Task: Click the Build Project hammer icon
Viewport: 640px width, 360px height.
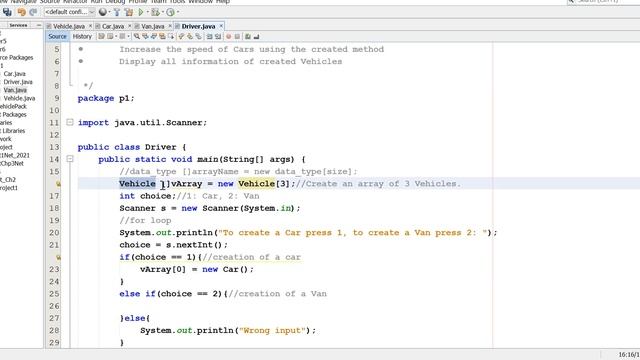Action: (x=117, y=12)
